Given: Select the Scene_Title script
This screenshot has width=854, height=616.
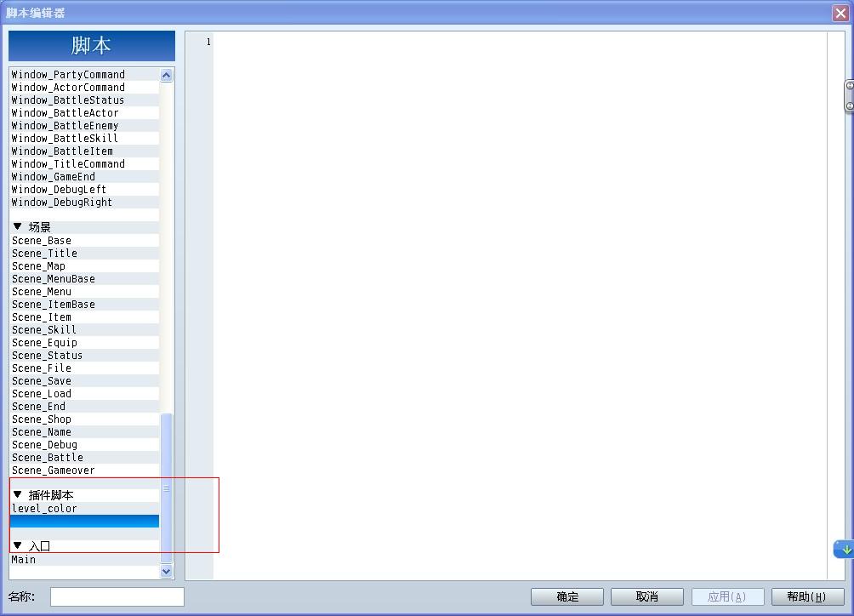Looking at the screenshot, I should point(84,254).
